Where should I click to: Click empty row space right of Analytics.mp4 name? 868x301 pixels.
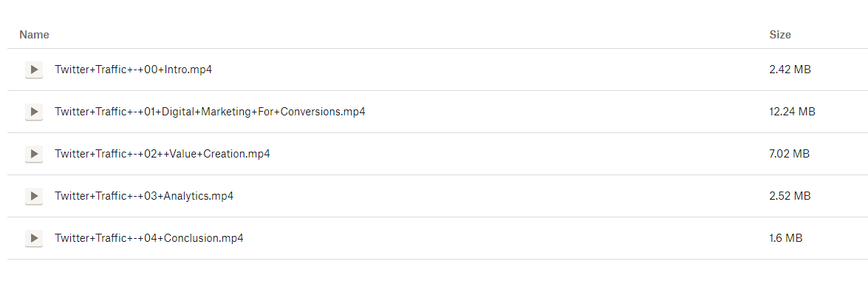click(480, 196)
